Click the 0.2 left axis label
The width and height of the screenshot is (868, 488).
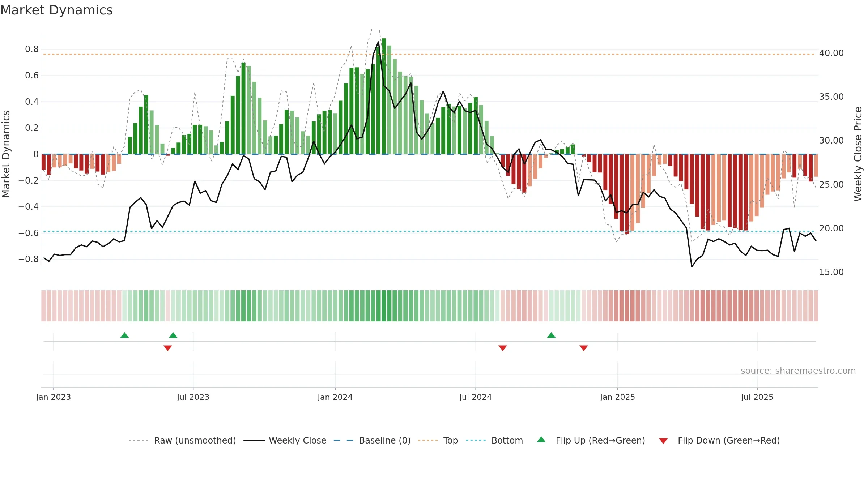pyautogui.click(x=32, y=128)
